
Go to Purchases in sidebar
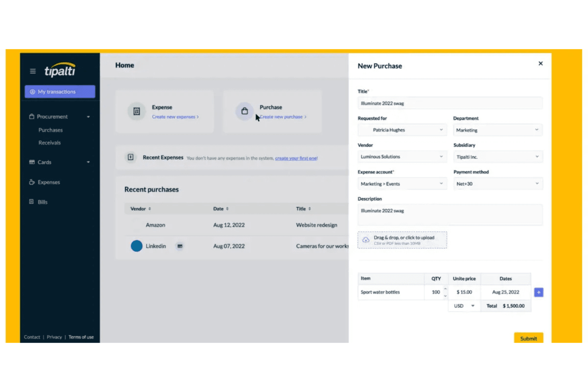pyautogui.click(x=50, y=130)
